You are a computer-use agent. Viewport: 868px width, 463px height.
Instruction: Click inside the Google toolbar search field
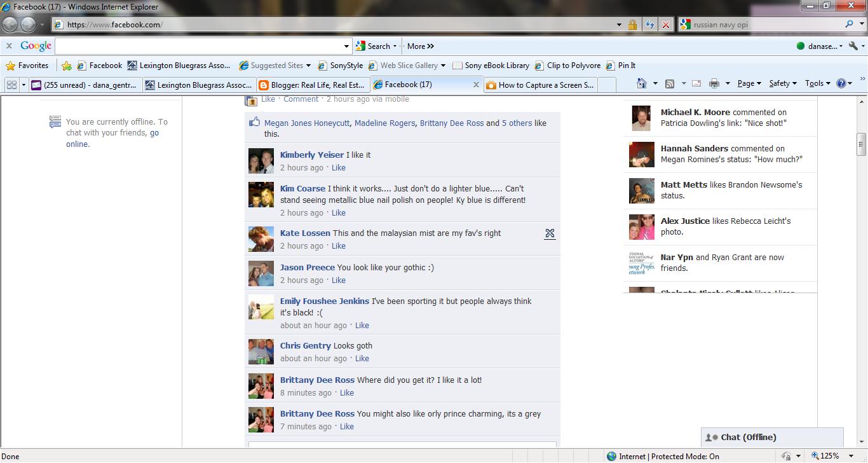click(x=199, y=46)
